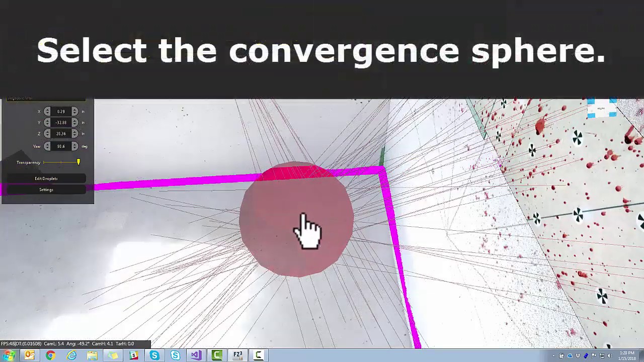Image resolution: width=644 pixels, height=362 pixels.
Task: Open OneDrive tray icon
Action: [570, 356]
